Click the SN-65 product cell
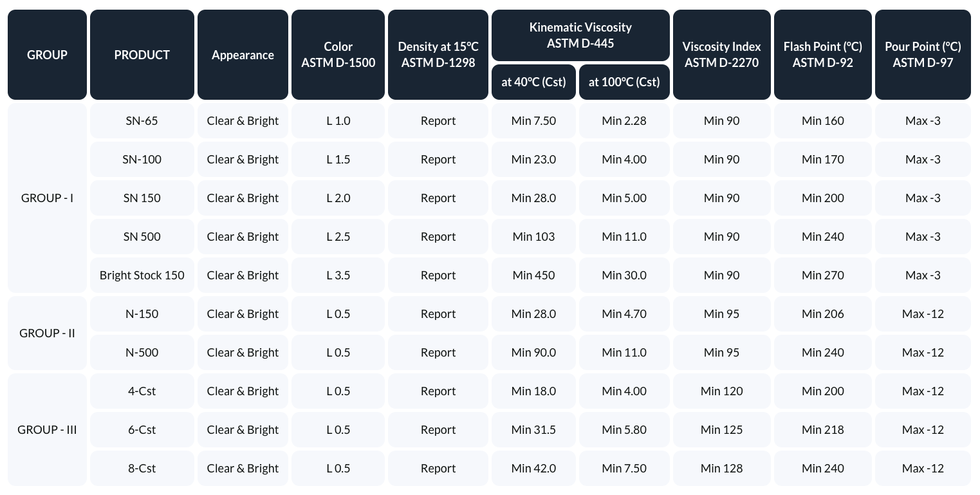This screenshot has width=980, height=495. pyautogui.click(x=142, y=120)
